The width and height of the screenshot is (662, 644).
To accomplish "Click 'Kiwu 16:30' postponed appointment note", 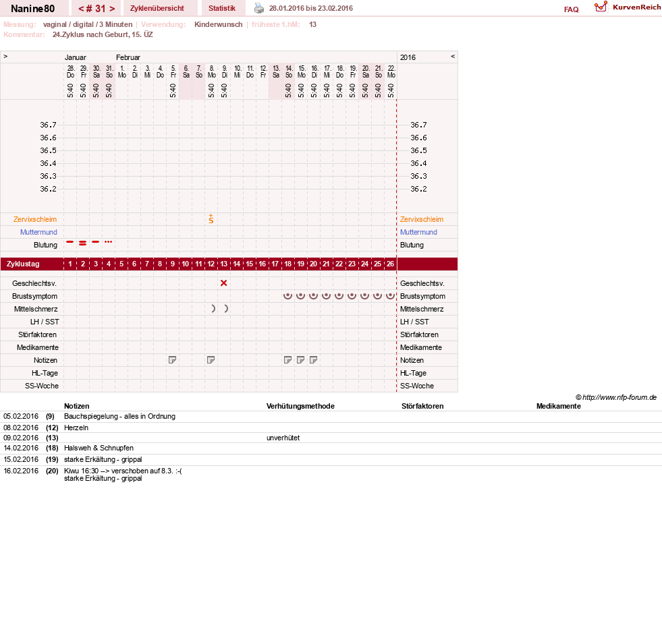I will (123, 471).
